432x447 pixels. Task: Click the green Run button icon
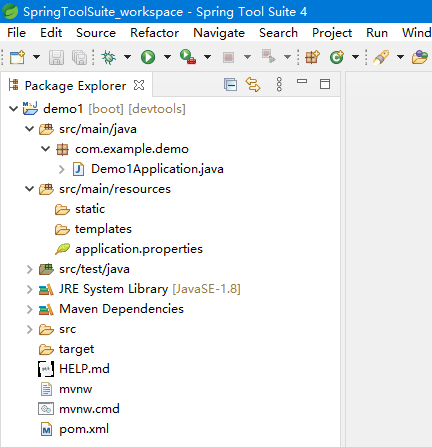tap(148, 57)
